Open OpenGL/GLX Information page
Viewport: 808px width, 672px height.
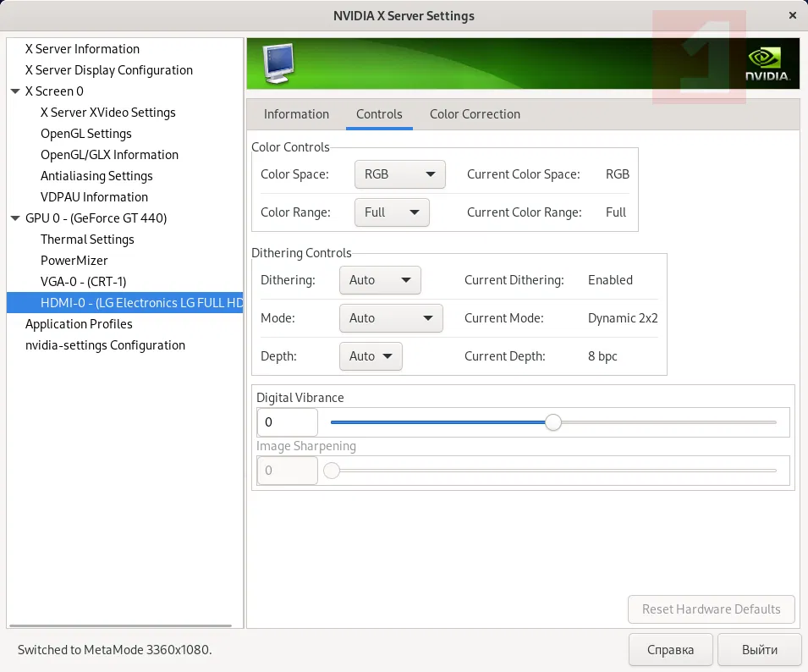click(x=109, y=155)
